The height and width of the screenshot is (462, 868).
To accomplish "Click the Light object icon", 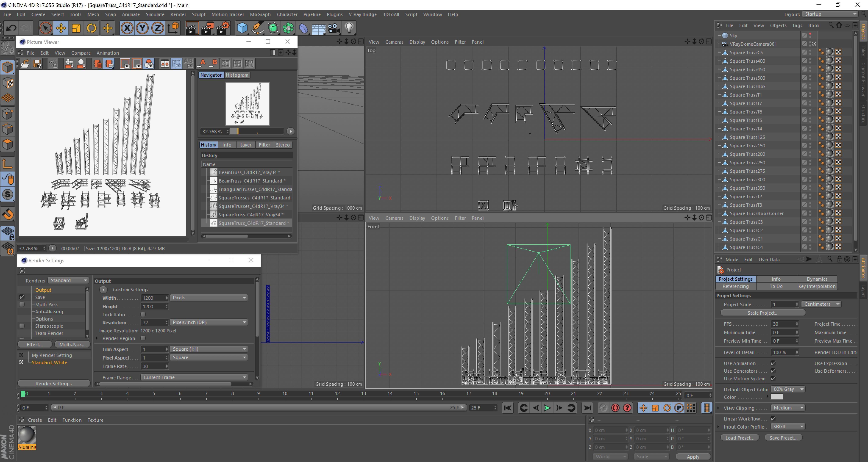I will 349,28.
